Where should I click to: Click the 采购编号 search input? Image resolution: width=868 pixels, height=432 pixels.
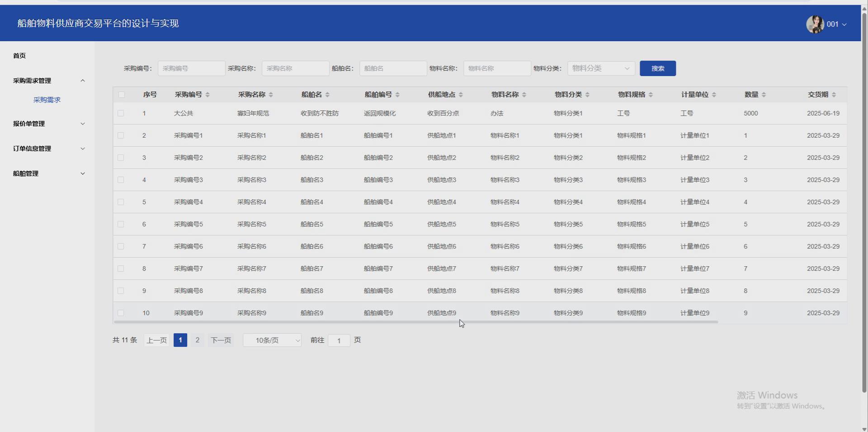(191, 68)
